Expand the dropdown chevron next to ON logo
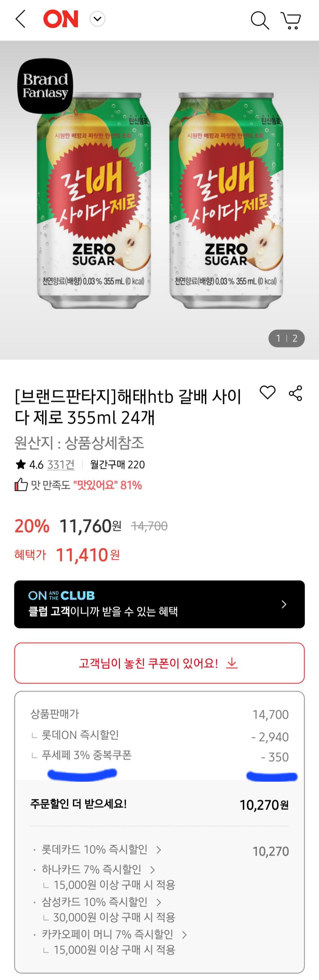Screen dimensions: 319x980 click(98, 19)
